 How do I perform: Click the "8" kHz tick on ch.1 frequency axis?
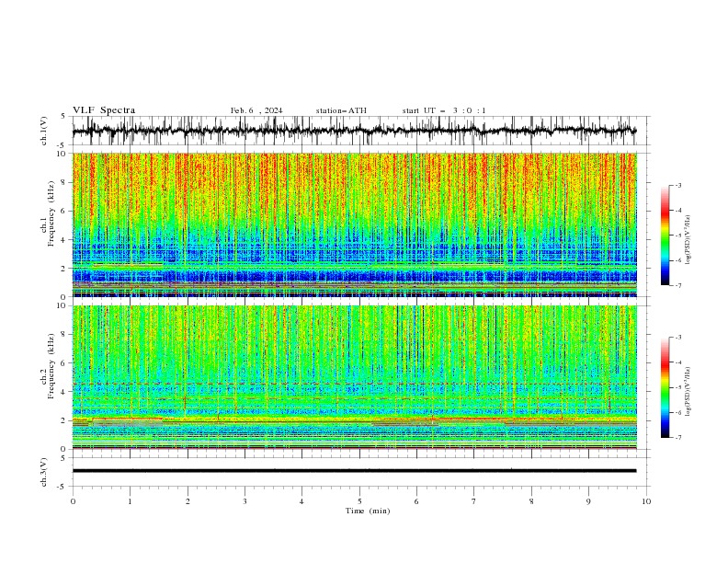(x=64, y=182)
